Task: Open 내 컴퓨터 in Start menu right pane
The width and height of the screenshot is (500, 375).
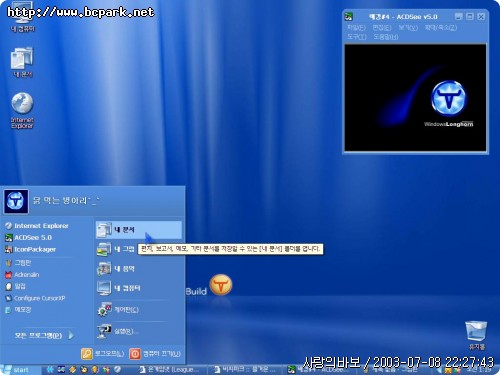Action: pos(119,288)
